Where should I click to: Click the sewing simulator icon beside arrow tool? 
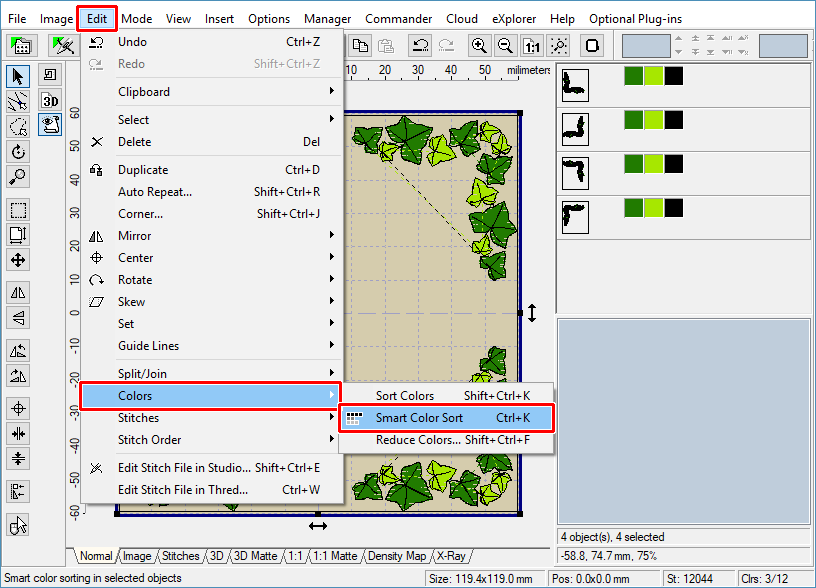50,75
